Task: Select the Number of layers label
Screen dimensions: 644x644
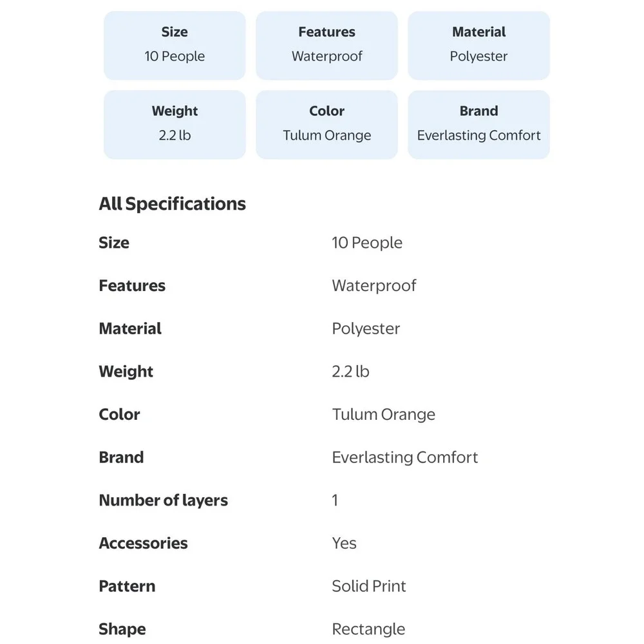Action: coord(163,500)
